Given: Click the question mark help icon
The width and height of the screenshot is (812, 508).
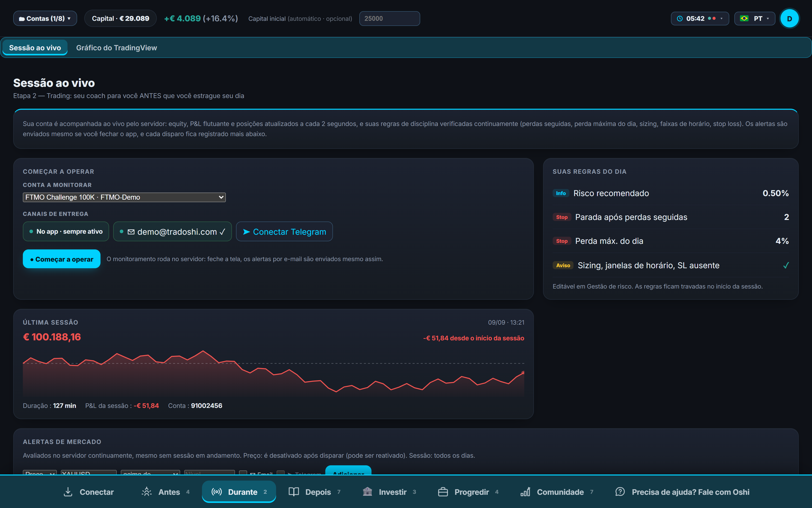Looking at the screenshot, I should [x=620, y=492].
